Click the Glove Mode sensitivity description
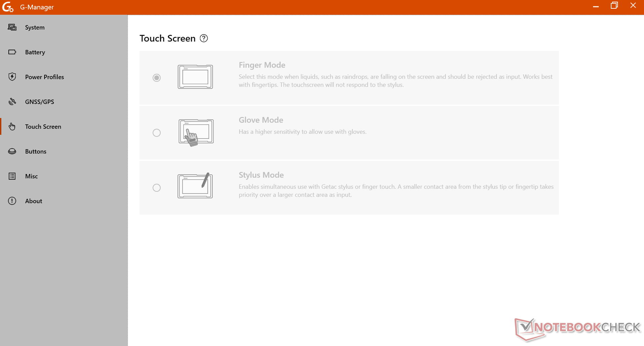Viewport: 644px width, 346px height. (x=303, y=132)
